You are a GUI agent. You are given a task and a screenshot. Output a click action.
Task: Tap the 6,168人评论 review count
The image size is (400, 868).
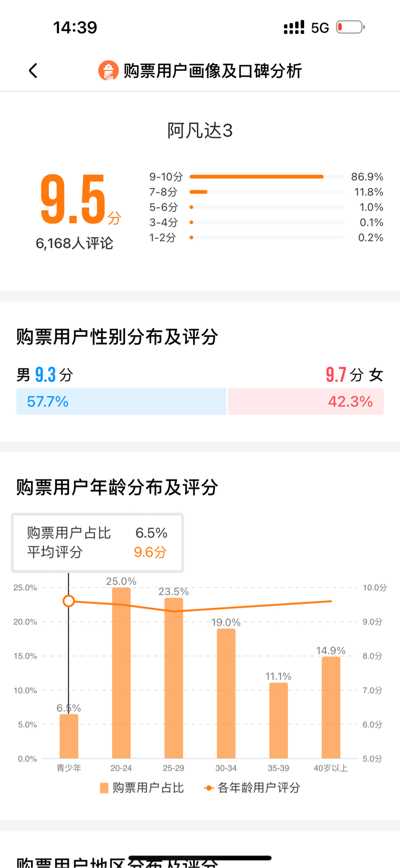pos(74,243)
